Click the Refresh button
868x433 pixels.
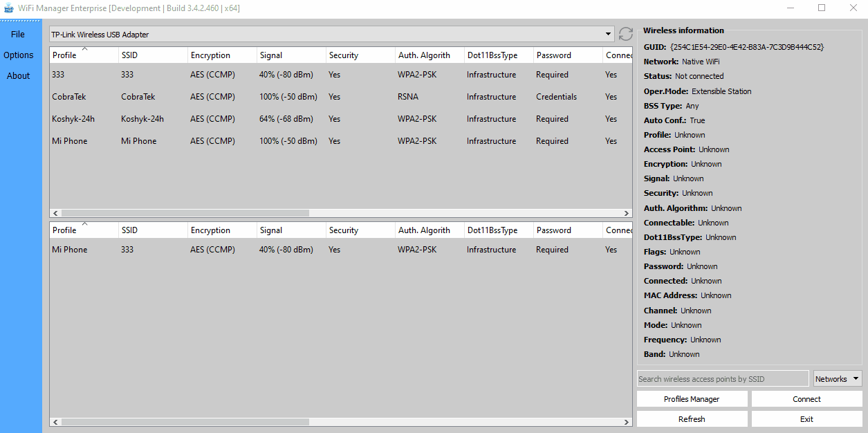[692, 418]
